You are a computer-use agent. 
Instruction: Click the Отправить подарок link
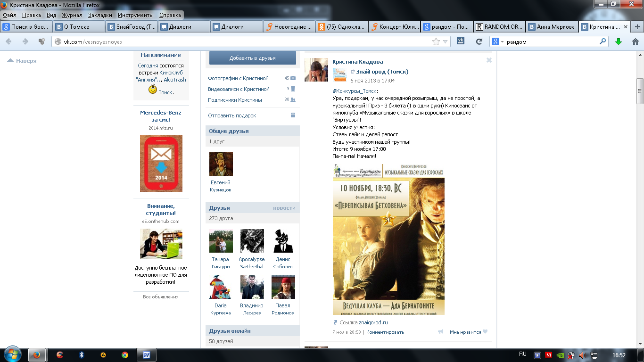tap(232, 115)
